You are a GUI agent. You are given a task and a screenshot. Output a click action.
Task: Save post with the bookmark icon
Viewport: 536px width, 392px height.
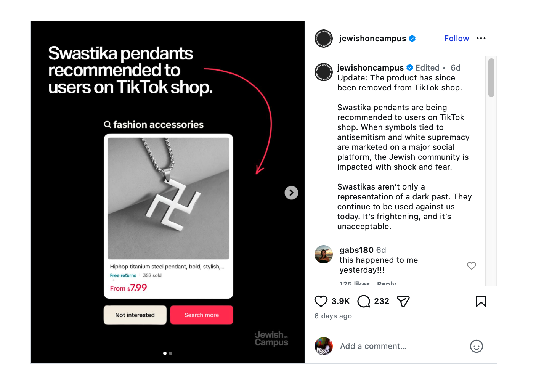pyautogui.click(x=481, y=301)
